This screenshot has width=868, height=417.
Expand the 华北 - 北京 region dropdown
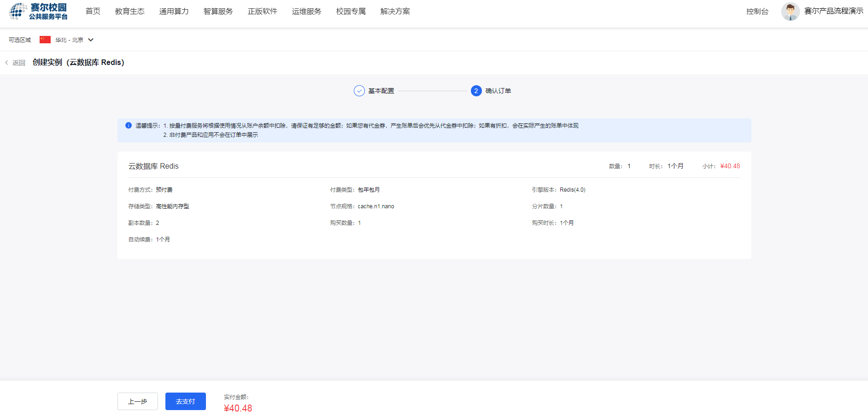(91, 40)
